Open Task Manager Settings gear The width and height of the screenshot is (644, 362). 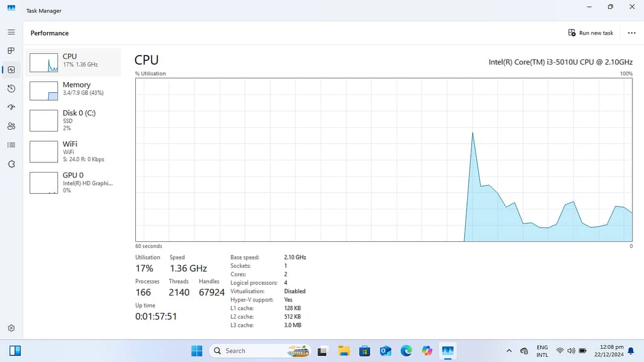tap(11, 328)
